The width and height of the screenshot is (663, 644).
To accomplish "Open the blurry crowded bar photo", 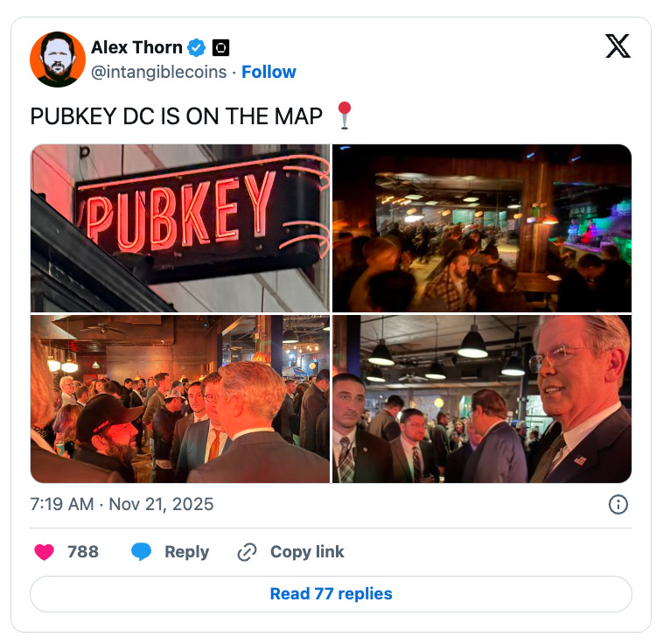I will click(x=482, y=228).
